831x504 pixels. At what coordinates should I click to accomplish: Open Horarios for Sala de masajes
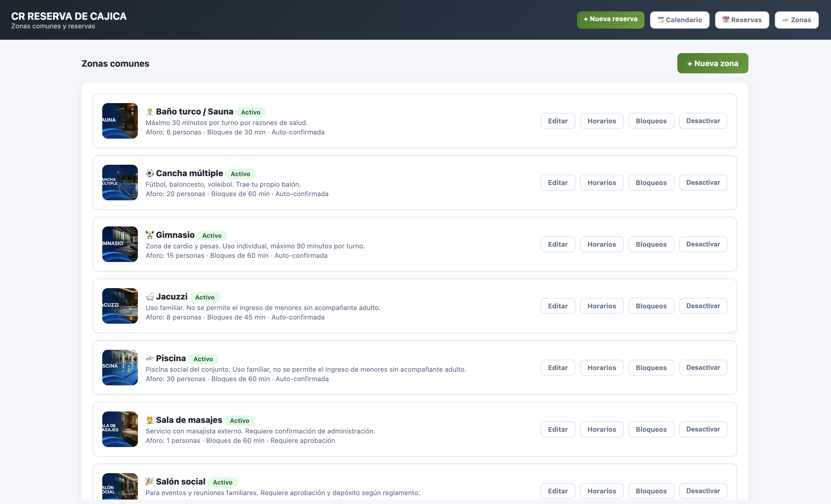pyautogui.click(x=602, y=429)
